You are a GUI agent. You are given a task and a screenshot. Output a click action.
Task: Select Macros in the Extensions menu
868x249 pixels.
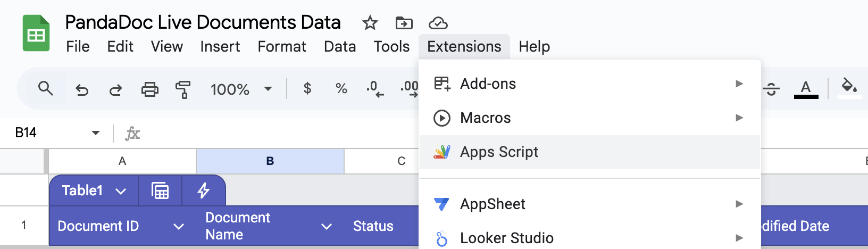(590, 118)
